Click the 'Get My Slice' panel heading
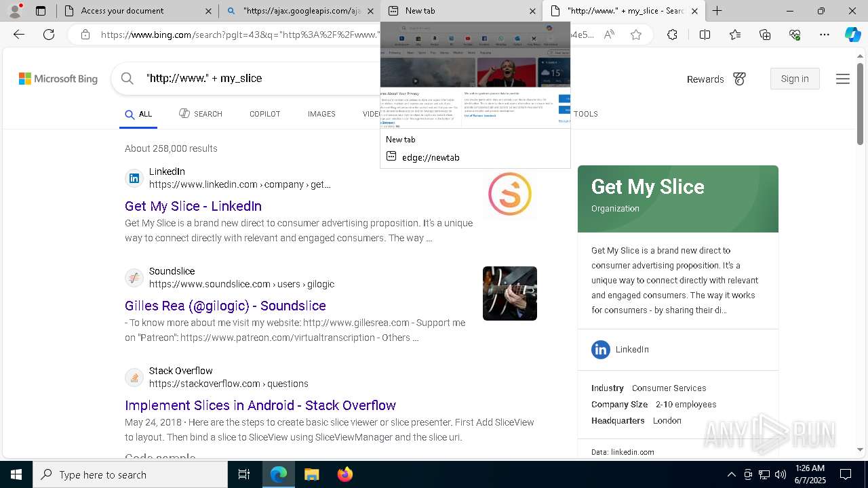This screenshot has width=868, height=488. pyautogui.click(x=648, y=187)
